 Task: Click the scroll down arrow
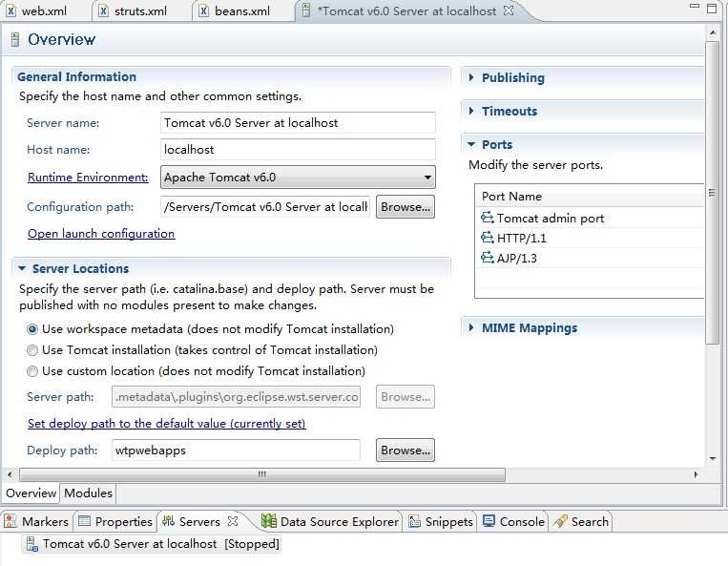tap(712, 459)
